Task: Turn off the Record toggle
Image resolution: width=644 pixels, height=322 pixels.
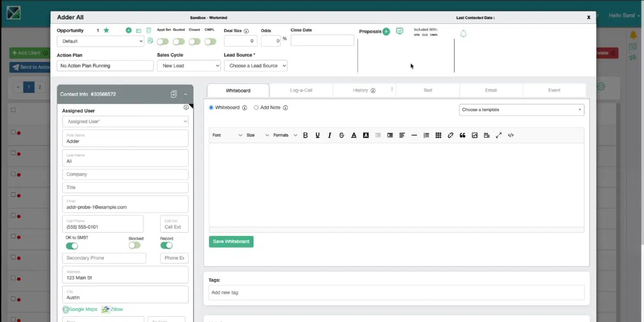Action: pyautogui.click(x=166, y=245)
